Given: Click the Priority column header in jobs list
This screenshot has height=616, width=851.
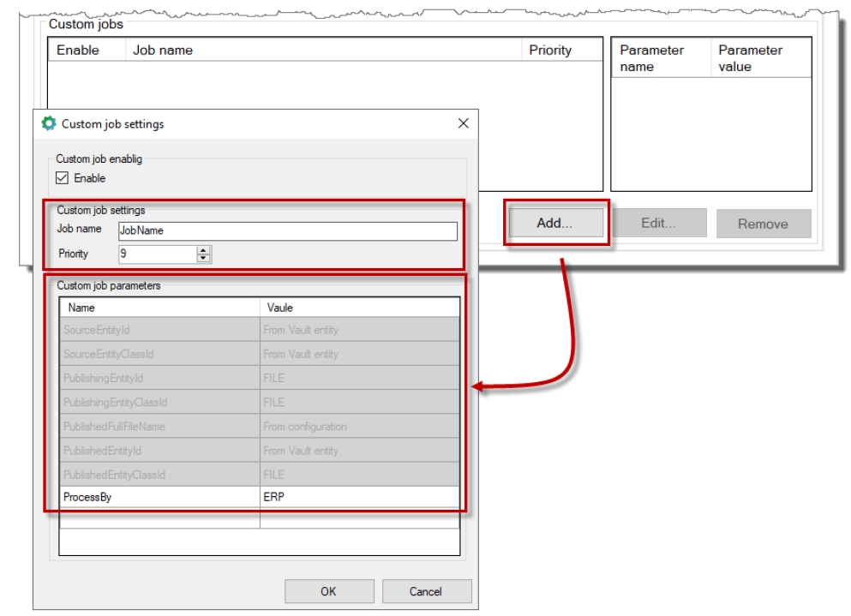Looking at the screenshot, I should [561, 50].
